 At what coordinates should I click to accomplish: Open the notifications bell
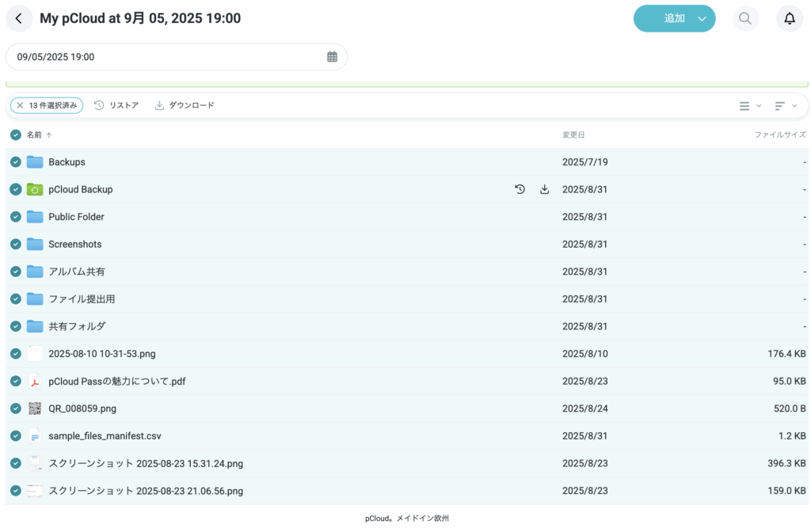click(789, 18)
